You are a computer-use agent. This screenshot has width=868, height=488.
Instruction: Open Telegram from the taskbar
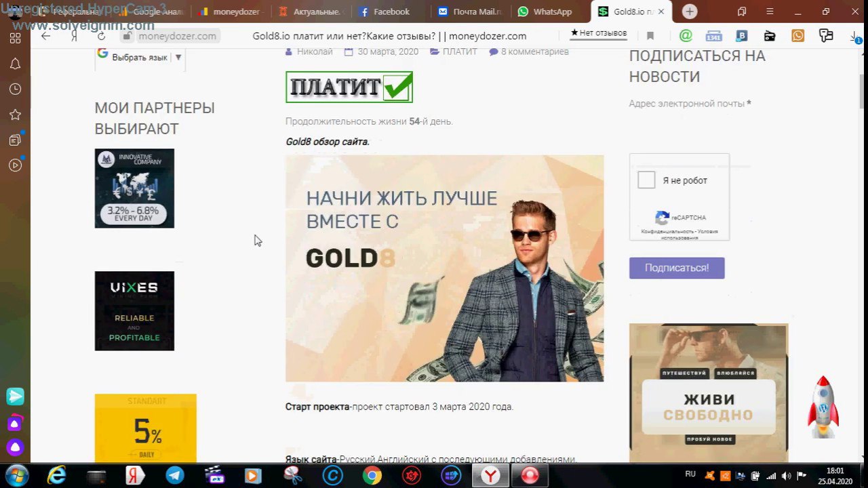175,476
